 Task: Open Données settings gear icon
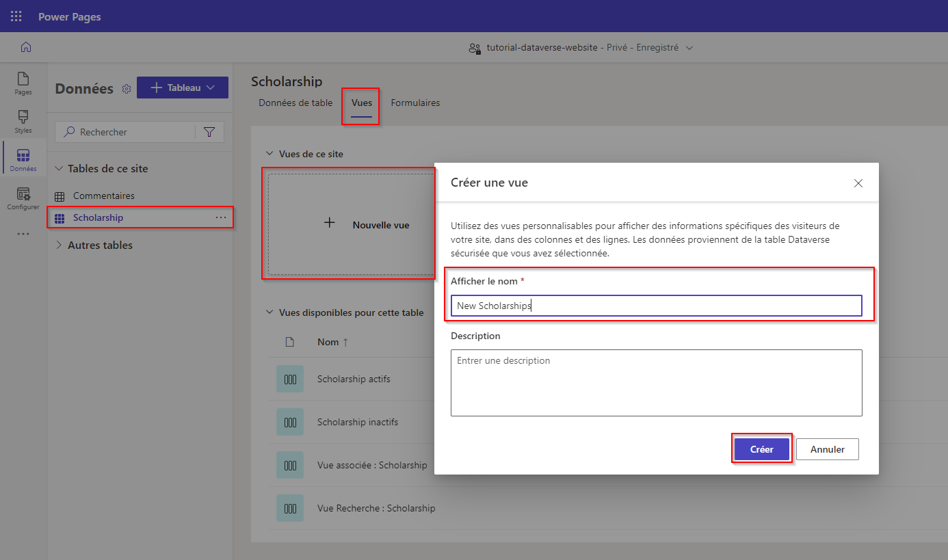point(126,89)
